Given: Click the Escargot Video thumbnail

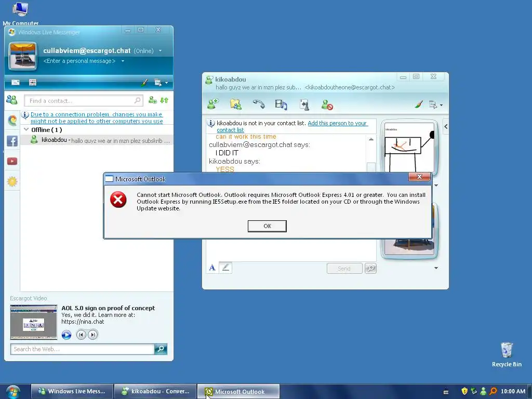Looking at the screenshot, I should [34, 322].
